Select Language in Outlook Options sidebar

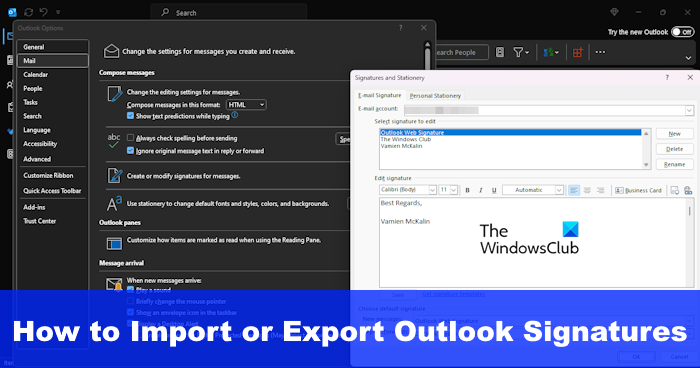(53, 130)
